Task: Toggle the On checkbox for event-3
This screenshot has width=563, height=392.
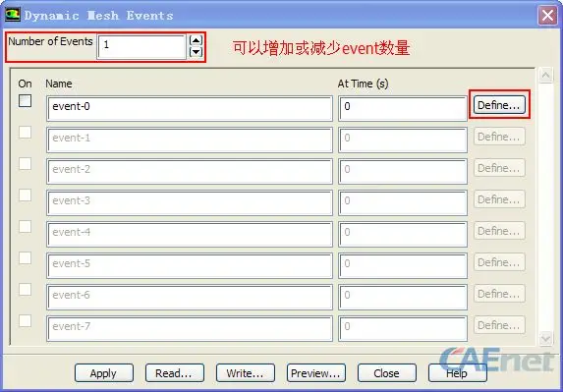Action: tap(26, 195)
